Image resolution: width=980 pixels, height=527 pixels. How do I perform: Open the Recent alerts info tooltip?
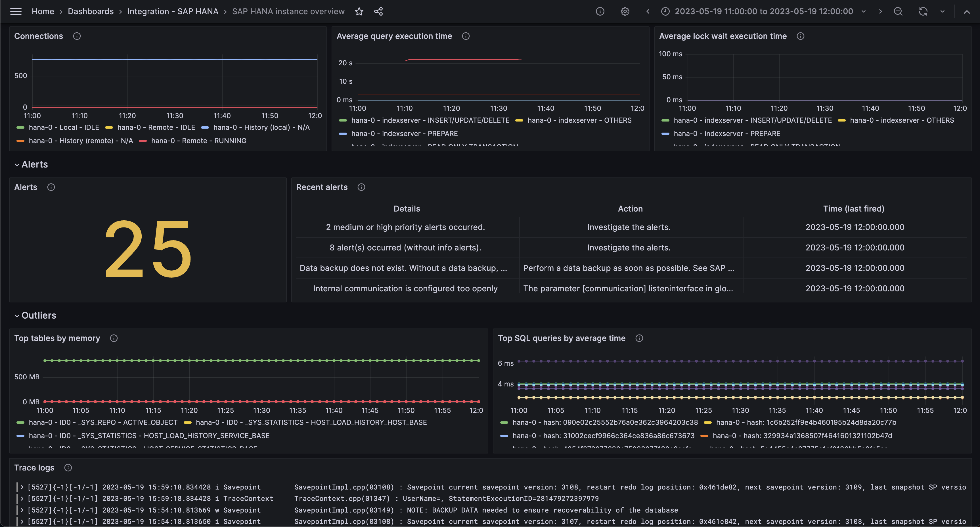point(361,187)
